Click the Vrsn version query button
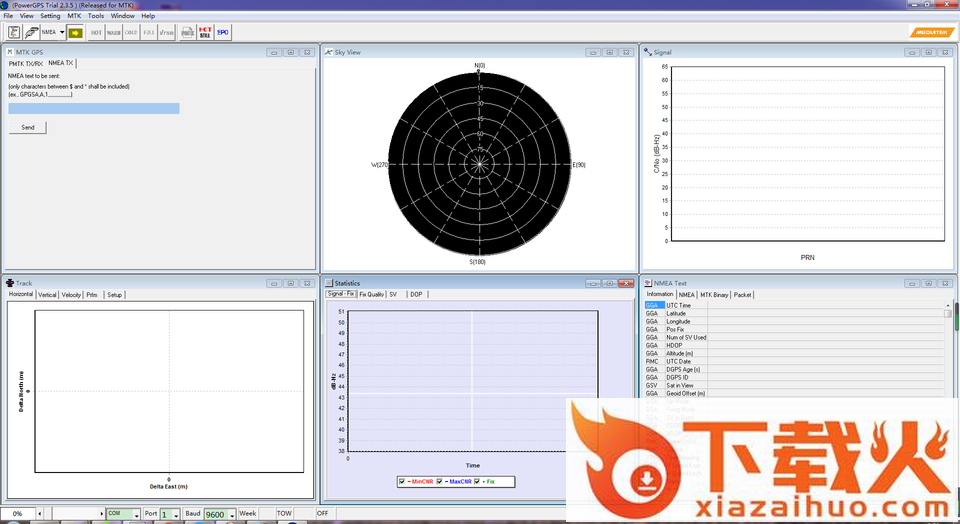The image size is (960, 524). pos(167,32)
